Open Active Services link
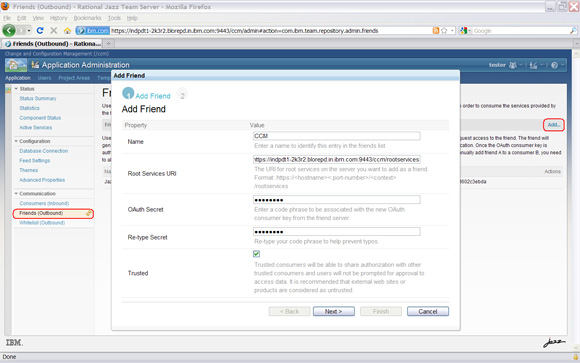This screenshot has width=580, height=363. [36, 127]
